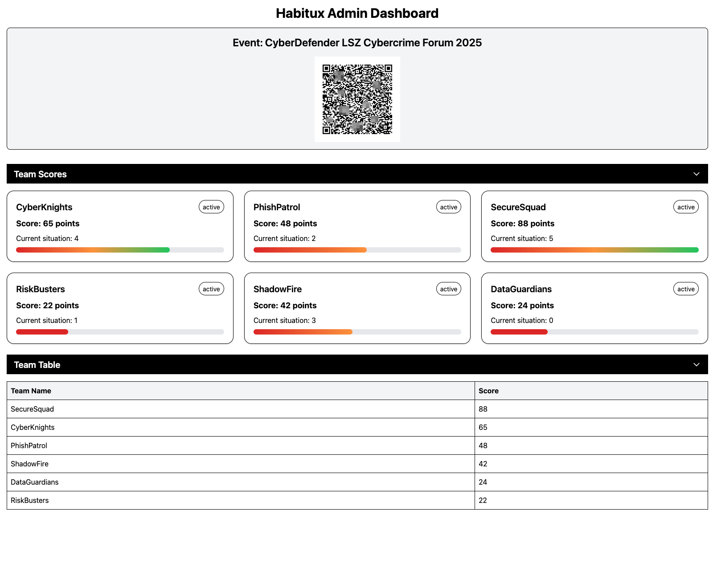The width and height of the screenshot is (713, 588).
Task: Click ShadowFire active status badge
Action: [x=449, y=289]
